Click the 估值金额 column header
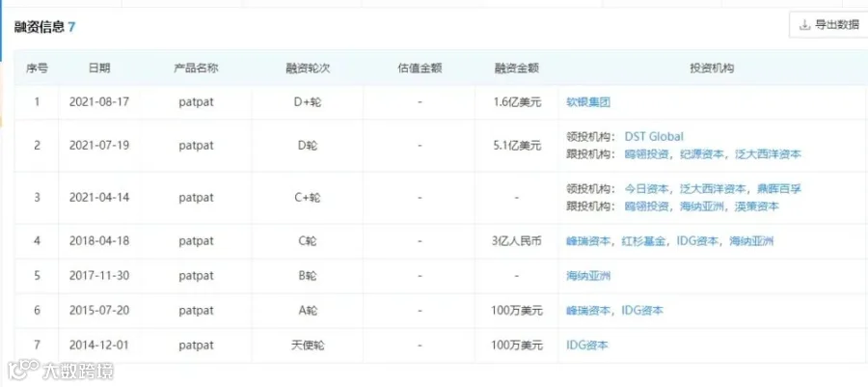 (420, 69)
